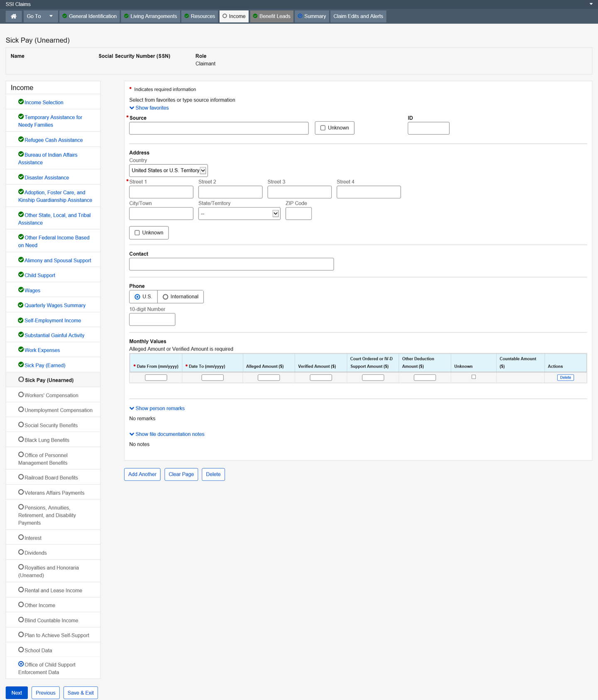
Task: Expand Show file documentation notes
Action: click(x=167, y=434)
